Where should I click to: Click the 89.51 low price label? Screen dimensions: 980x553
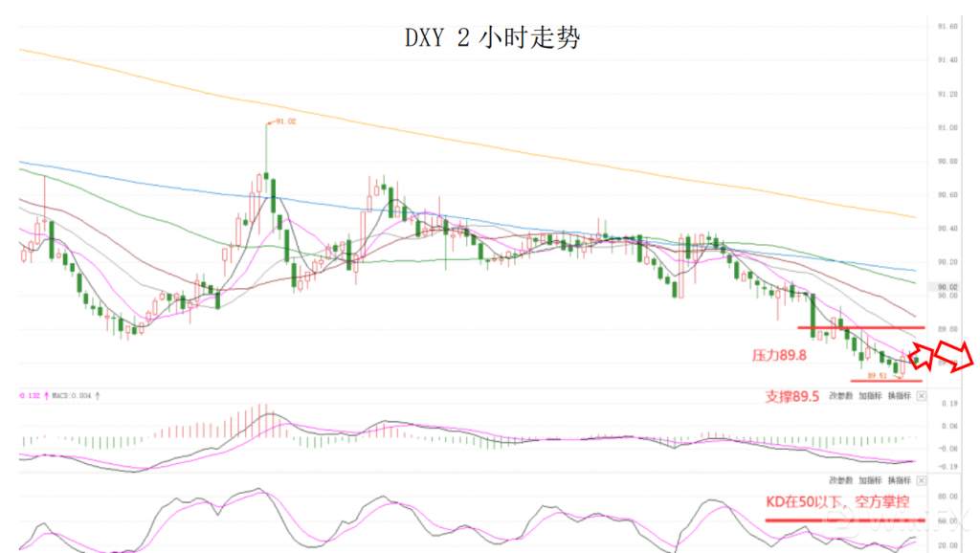877,376
